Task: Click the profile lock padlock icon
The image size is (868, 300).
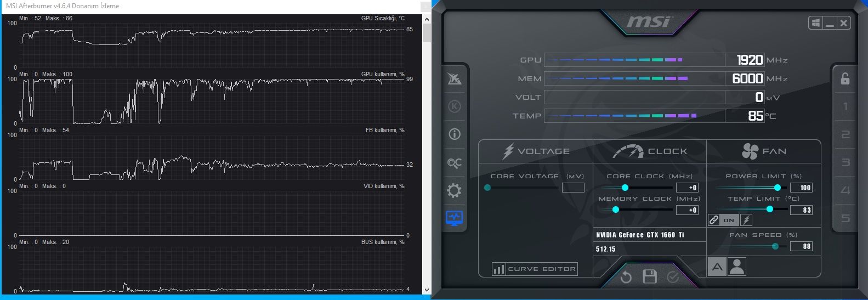Action: [845, 78]
